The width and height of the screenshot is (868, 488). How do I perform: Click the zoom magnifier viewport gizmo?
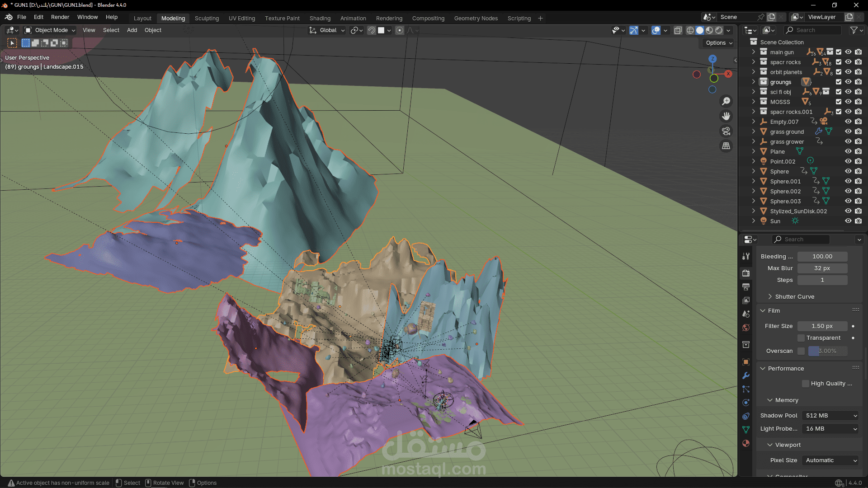coord(726,101)
